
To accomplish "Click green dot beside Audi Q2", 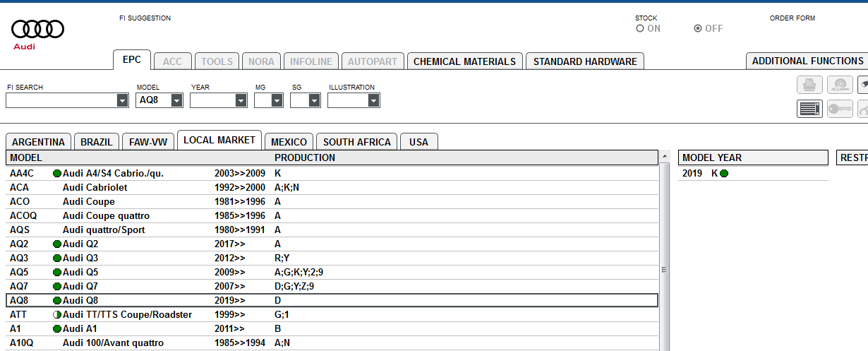I will point(57,244).
